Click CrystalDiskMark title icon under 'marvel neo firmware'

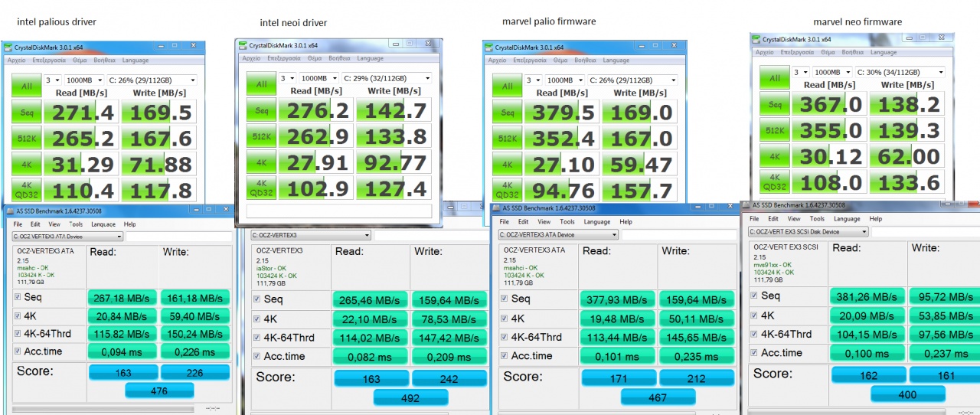(757, 40)
